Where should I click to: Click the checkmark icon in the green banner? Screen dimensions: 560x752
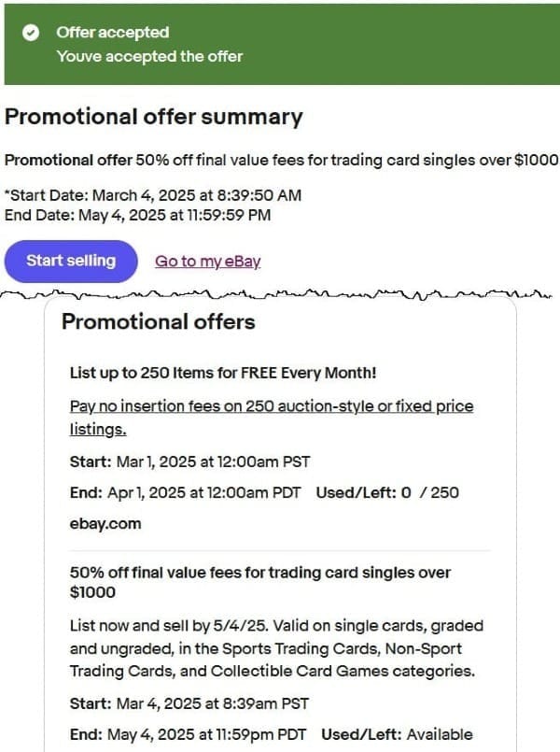click(32, 33)
